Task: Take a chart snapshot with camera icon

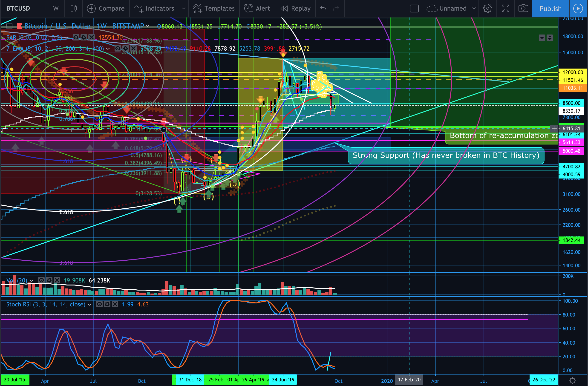Action: click(523, 9)
